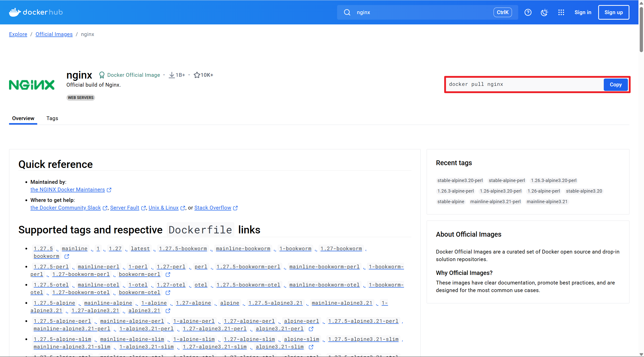Open Dockerfile link icon after bookworm tag
Viewport: 644px width, 357px height.
[x=67, y=256]
